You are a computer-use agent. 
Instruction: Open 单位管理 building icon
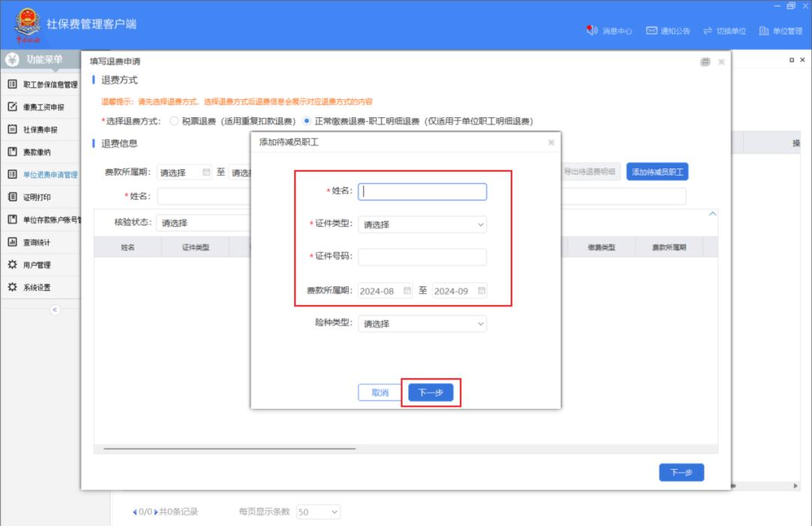point(763,31)
